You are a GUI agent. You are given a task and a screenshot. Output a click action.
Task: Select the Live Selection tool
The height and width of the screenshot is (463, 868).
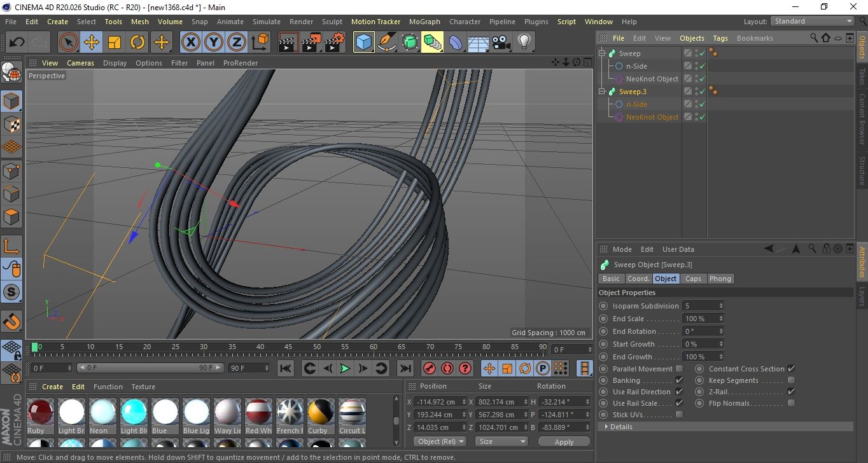click(69, 43)
